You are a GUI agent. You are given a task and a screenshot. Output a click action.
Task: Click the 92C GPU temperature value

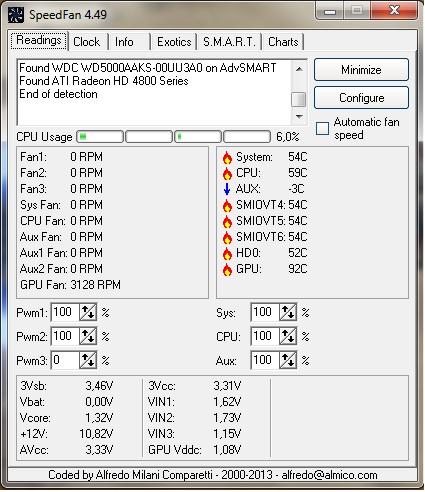coord(298,269)
